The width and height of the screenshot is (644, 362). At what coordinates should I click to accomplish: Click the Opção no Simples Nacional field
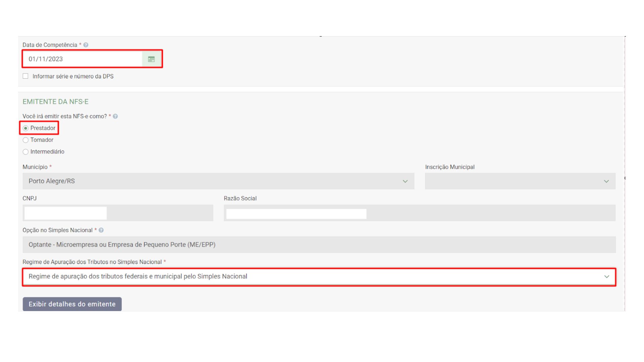click(319, 245)
